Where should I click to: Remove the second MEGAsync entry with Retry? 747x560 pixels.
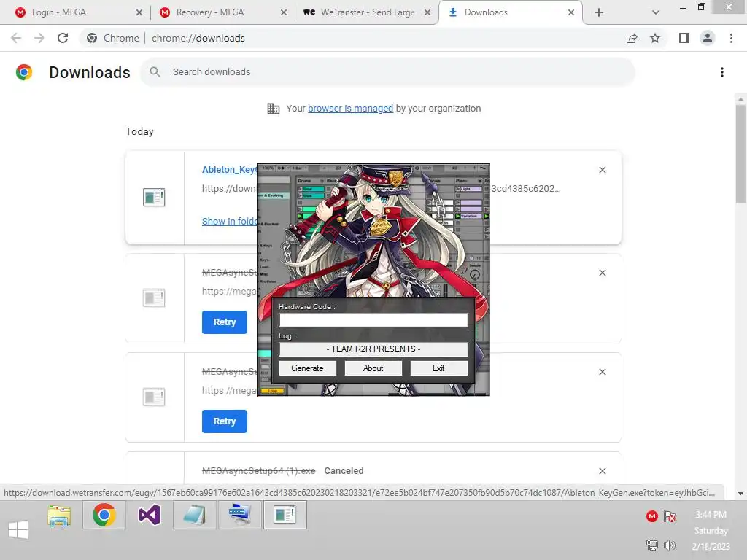coord(603,372)
